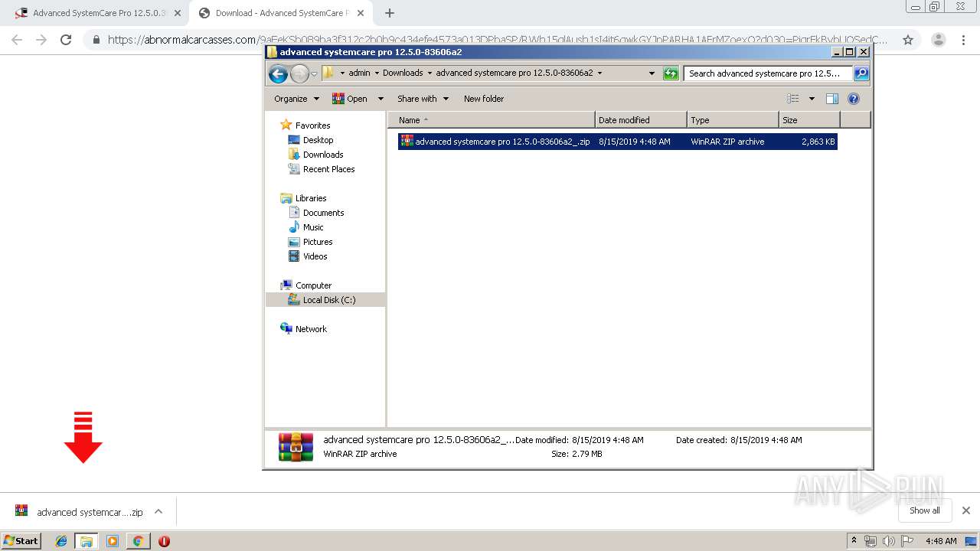Image resolution: width=980 pixels, height=551 pixels.
Task: Go forward in the Explorer window
Action: point(299,73)
